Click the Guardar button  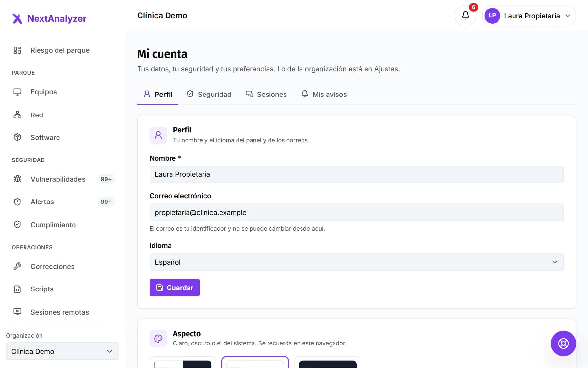point(174,288)
